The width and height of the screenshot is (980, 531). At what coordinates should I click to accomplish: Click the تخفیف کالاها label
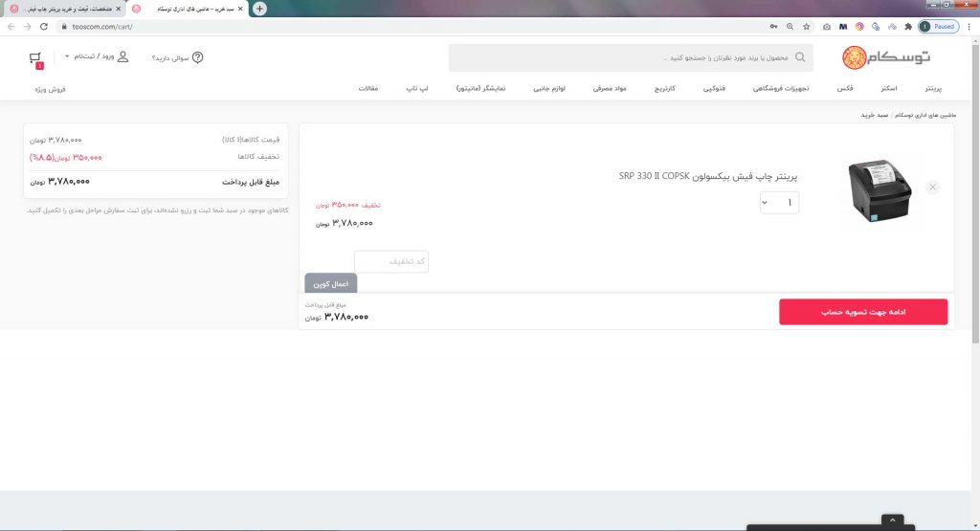click(258, 157)
